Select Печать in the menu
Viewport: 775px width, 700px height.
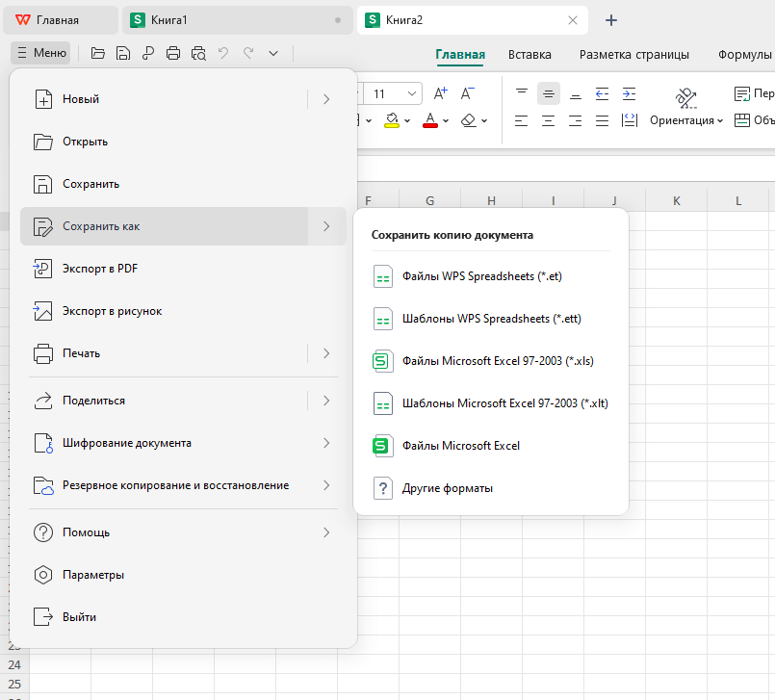[x=163, y=353]
